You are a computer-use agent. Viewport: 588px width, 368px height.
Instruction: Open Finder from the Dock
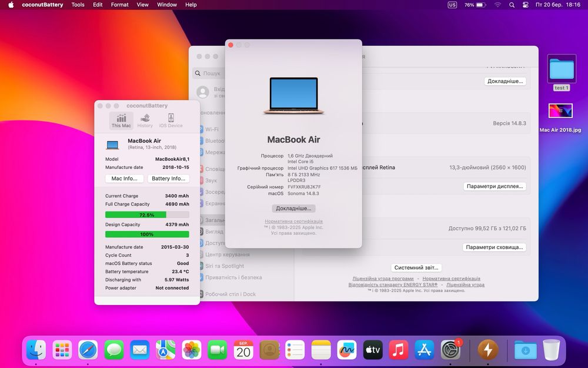click(36, 350)
